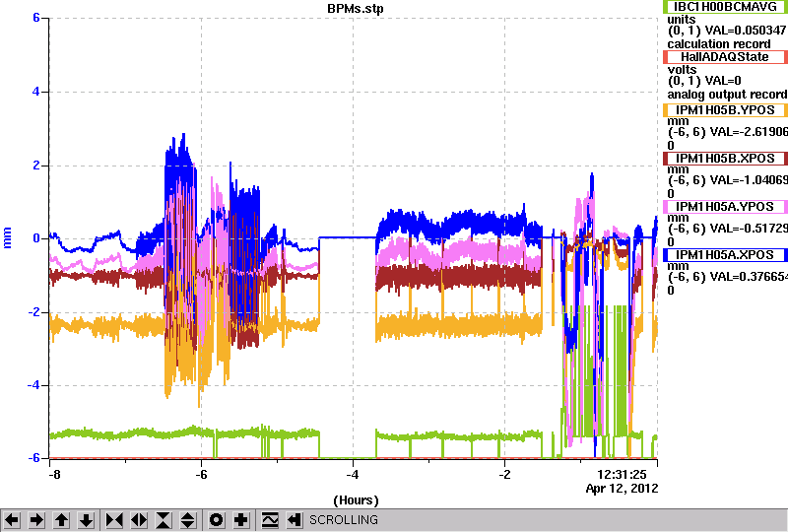Viewport: 788px width, 532px height.
Task: Click the 12:31:25 timestamp on the time axis
Action: 622,474
